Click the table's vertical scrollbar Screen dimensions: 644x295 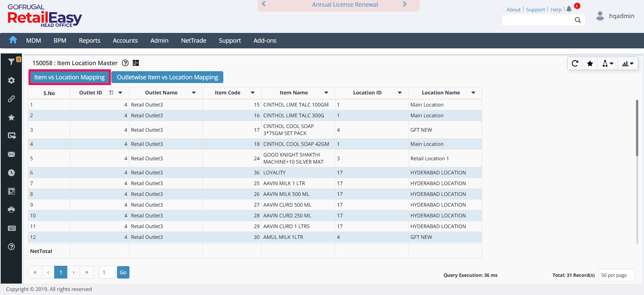[x=637, y=128]
